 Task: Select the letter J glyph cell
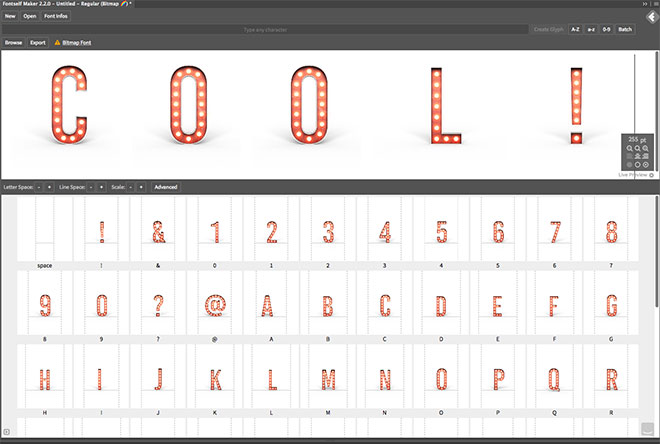point(158,376)
